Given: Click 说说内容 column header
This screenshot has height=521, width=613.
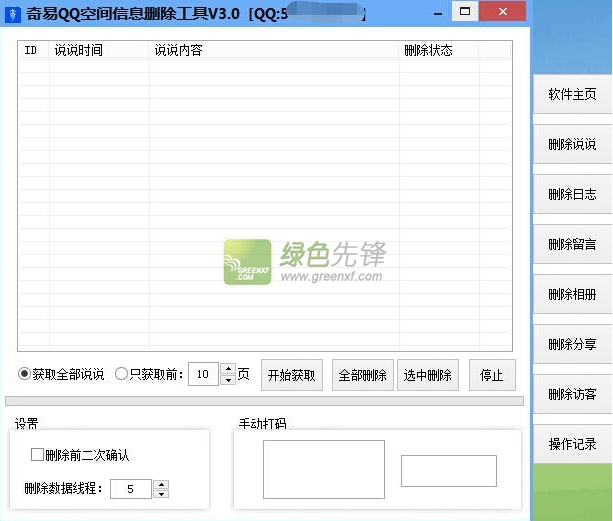Looking at the screenshot, I should [274, 50].
